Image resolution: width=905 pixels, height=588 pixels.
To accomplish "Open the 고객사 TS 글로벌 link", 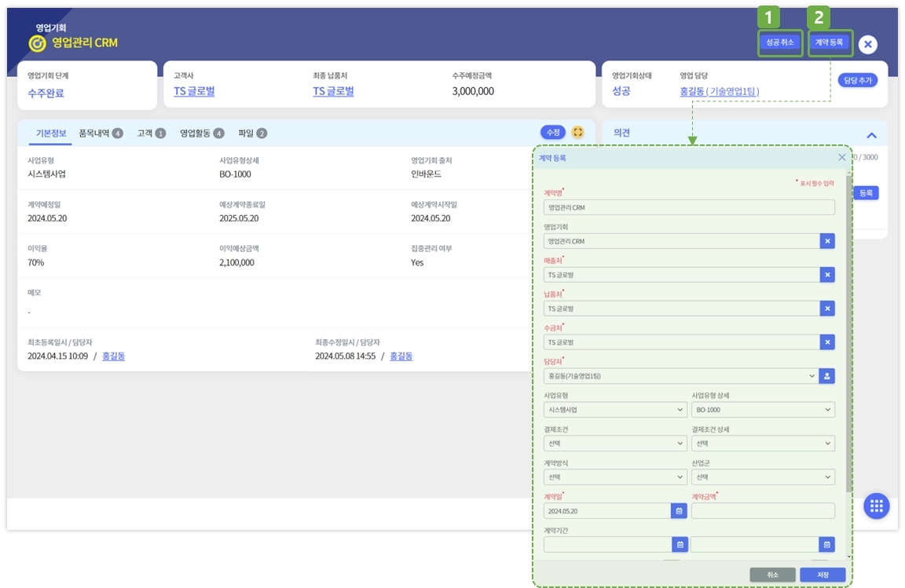I will [194, 91].
